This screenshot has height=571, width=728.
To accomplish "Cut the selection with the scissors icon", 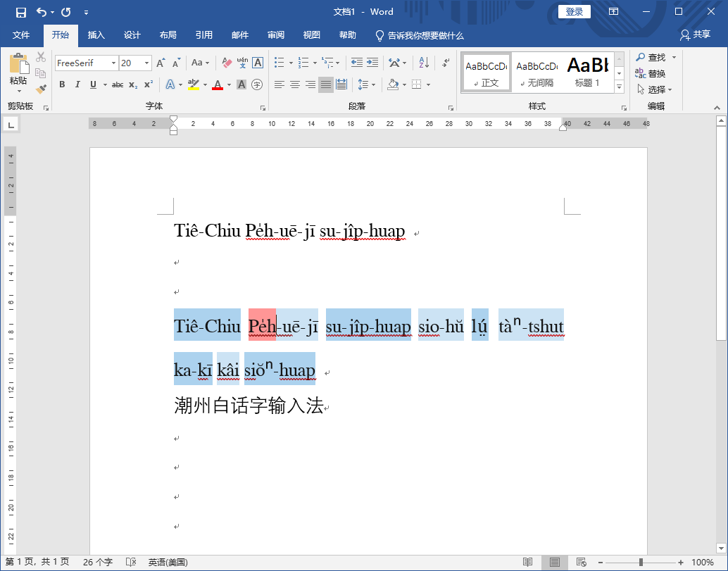I will click(41, 57).
